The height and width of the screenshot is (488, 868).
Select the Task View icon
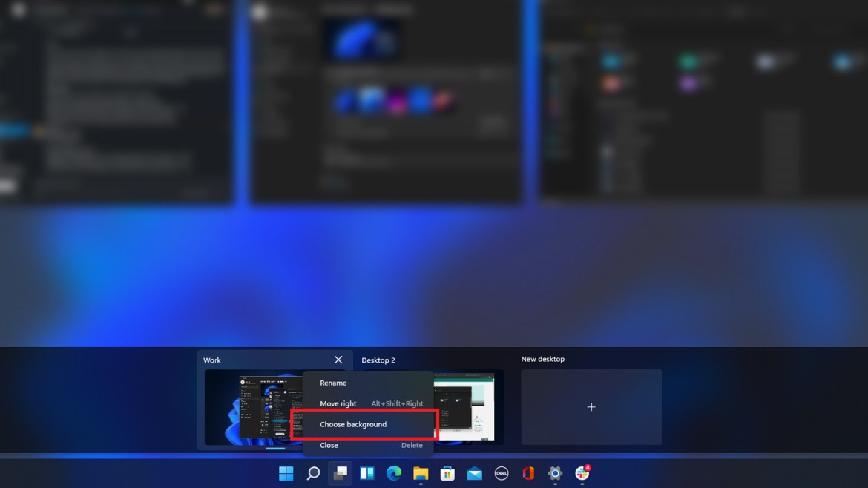(340, 472)
